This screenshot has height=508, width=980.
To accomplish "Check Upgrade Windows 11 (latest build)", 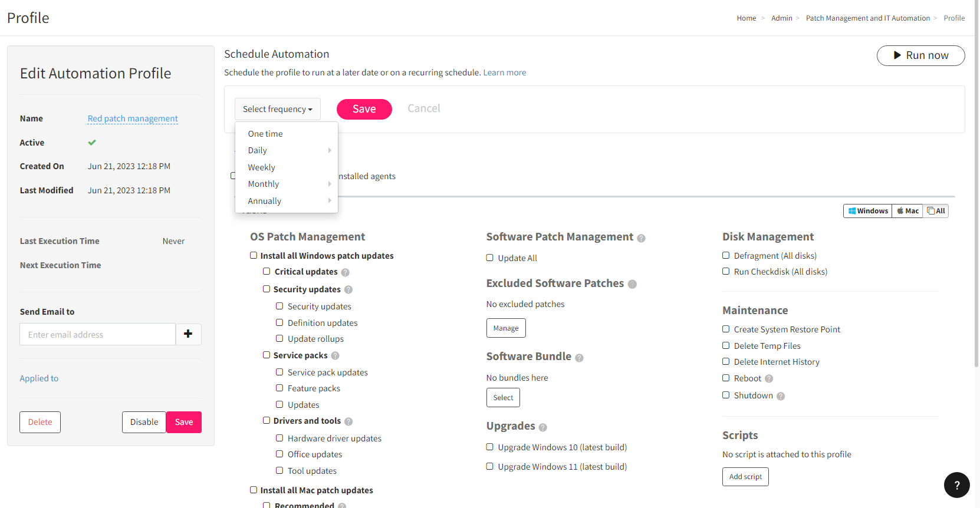I will tap(490, 466).
